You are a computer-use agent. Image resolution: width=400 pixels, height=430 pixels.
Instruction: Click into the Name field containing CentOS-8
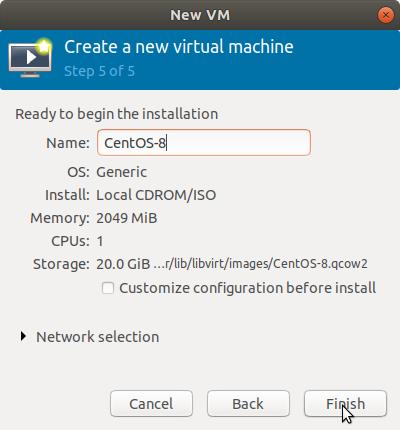coord(204,143)
